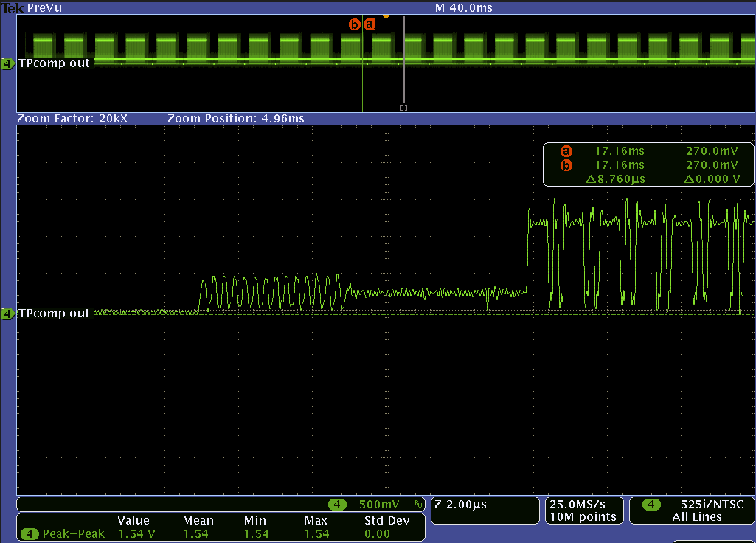Viewport: 756px width, 543px height.
Task: Click the 'Zoom Factor: 20kX' readout
Action: (72, 119)
